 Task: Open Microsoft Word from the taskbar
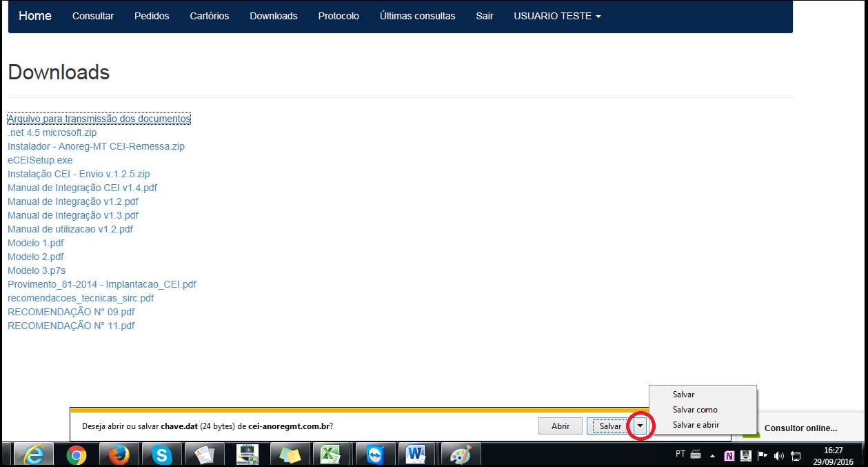tap(416, 455)
